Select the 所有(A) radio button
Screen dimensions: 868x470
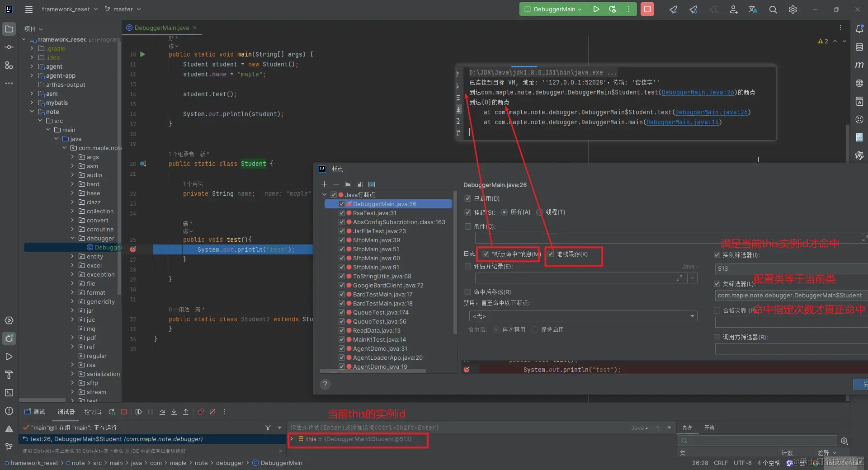505,212
